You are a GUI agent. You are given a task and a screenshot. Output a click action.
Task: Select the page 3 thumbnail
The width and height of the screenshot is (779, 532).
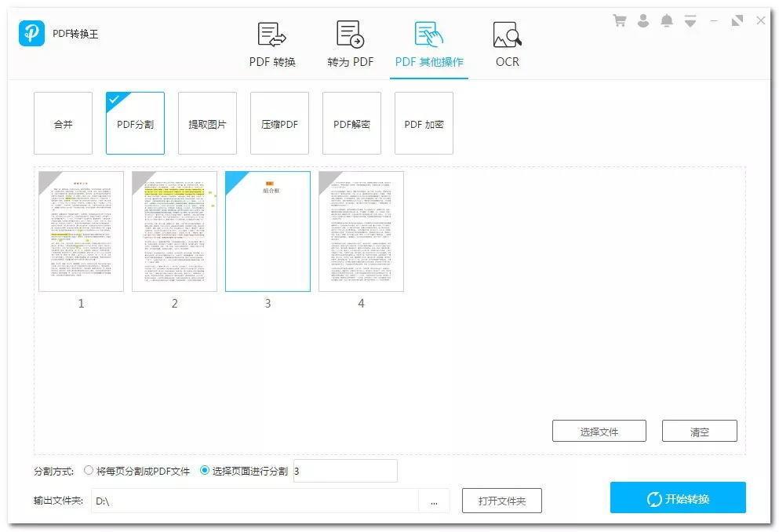click(x=268, y=230)
